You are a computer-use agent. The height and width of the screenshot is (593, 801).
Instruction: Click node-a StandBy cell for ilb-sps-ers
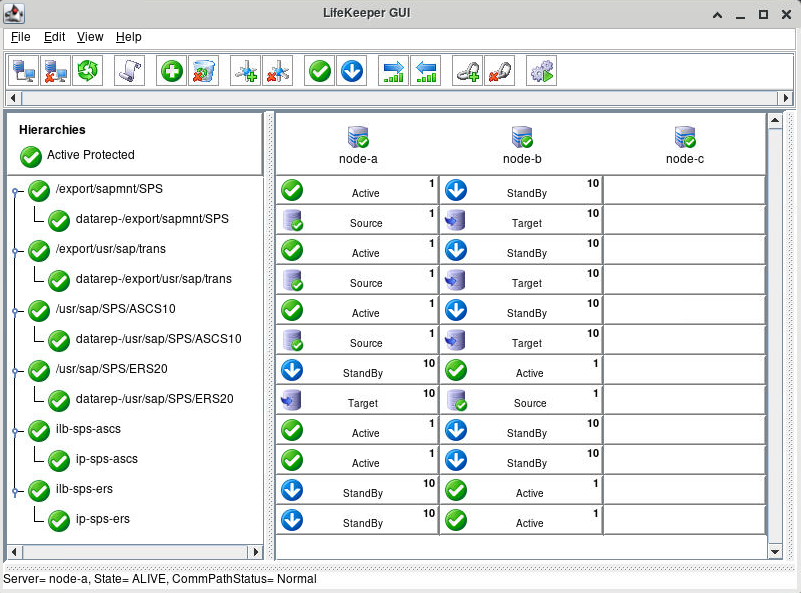tap(357, 490)
